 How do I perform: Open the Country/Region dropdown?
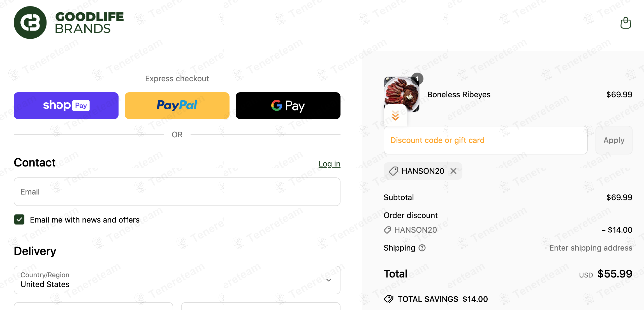coord(177,280)
